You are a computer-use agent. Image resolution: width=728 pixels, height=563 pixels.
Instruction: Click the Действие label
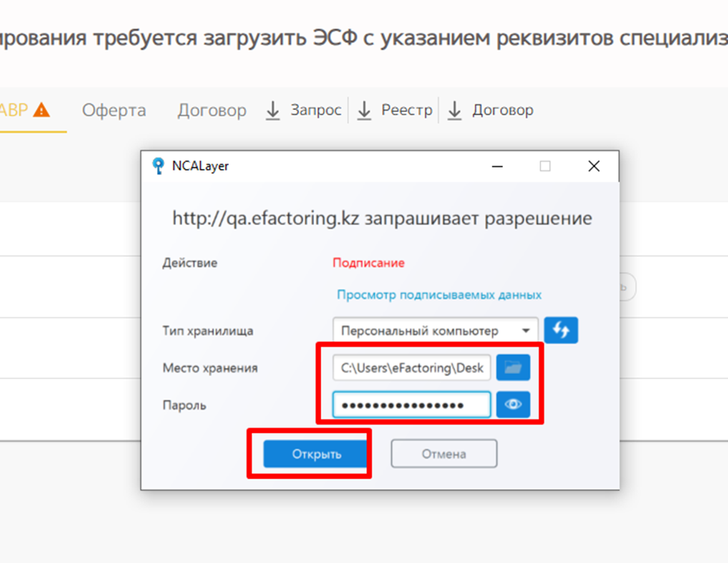click(x=190, y=263)
